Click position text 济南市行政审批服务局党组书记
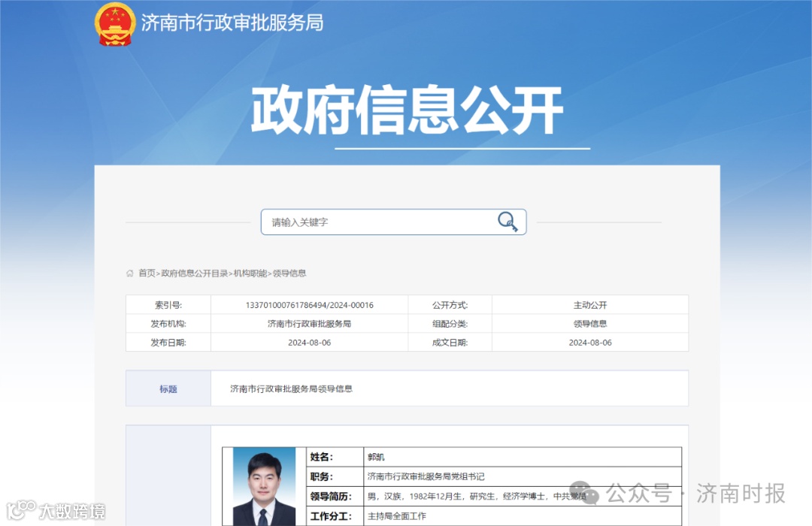 (426, 476)
